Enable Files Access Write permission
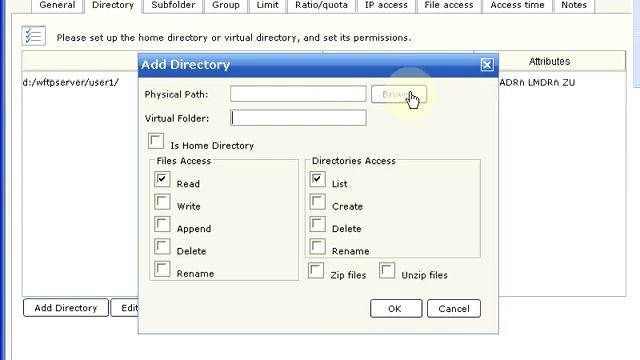The height and width of the screenshot is (360, 640). click(x=162, y=202)
